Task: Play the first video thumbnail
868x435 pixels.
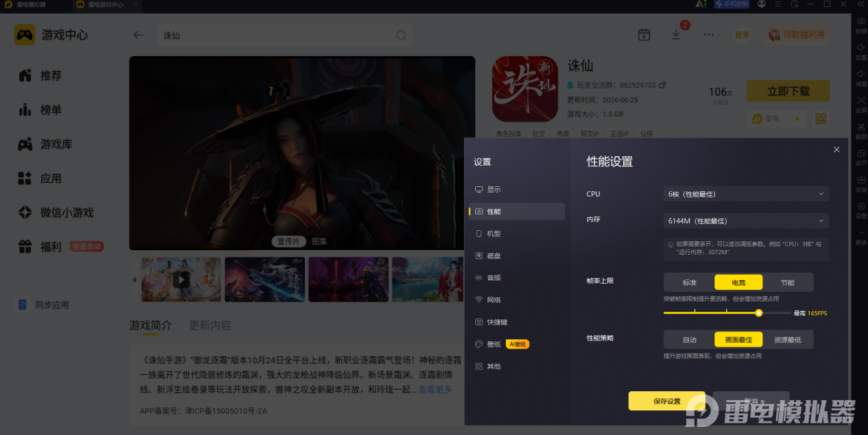Action: (181, 279)
